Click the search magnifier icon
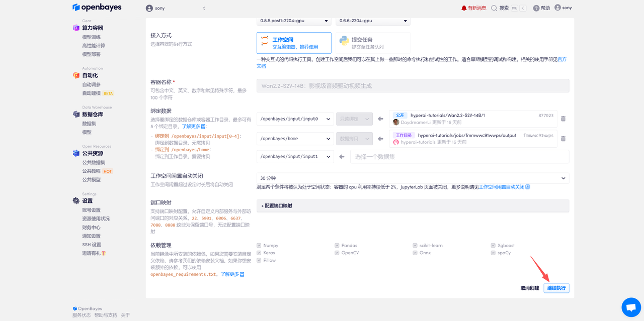This screenshot has width=644, height=321. coord(494,8)
